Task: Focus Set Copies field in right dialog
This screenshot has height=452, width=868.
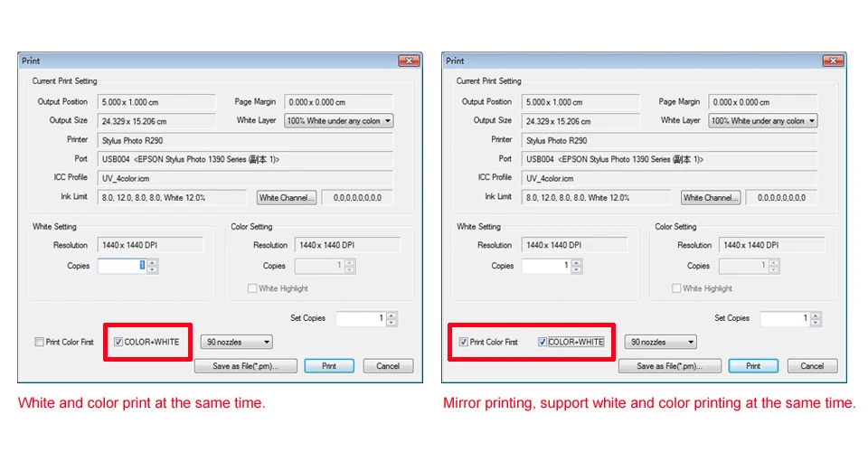Action: pos(785,319)
